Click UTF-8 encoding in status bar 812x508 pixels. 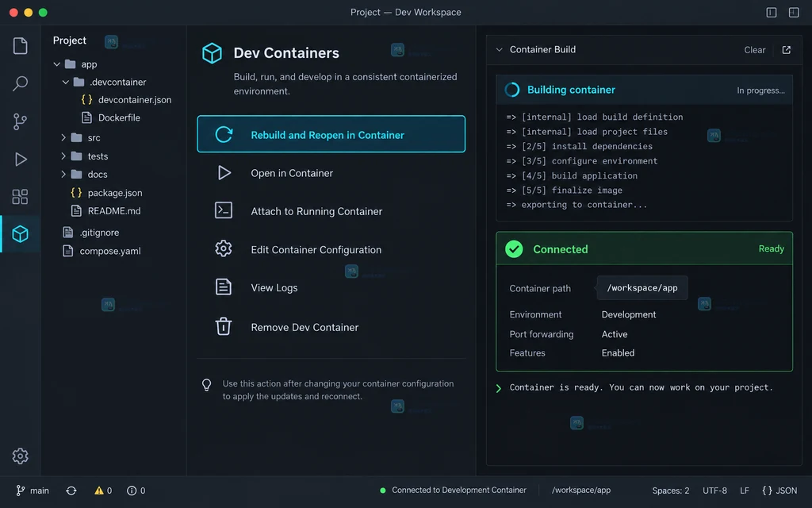point(714,491)
